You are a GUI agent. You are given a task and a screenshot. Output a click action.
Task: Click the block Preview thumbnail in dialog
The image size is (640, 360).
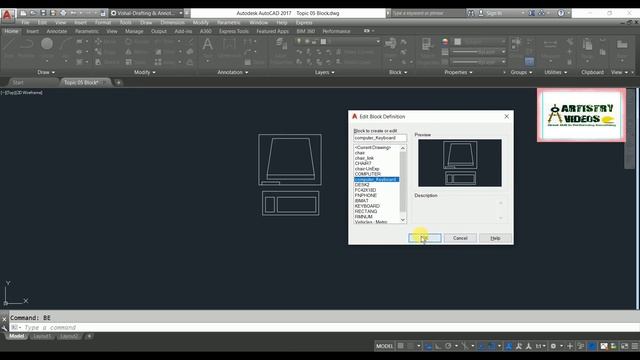coord(460,163)
